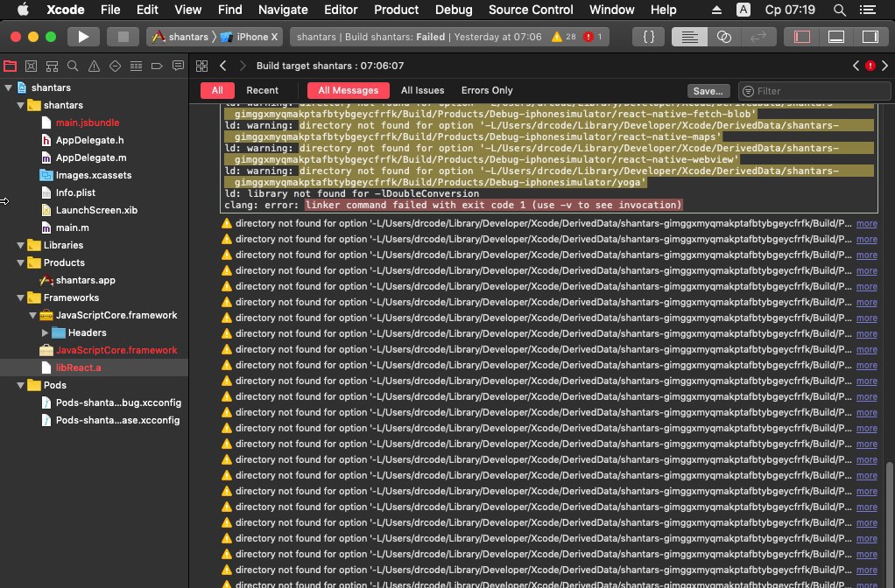Open the Notification Center icon

868,10
